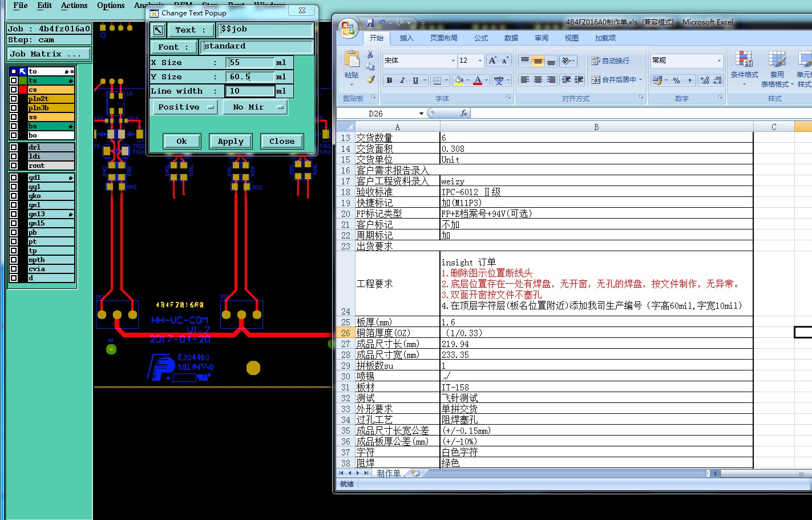Viewport: 812px width, 520px height.
Task: Click the insert function fx icon
Action: coord(464,113)
